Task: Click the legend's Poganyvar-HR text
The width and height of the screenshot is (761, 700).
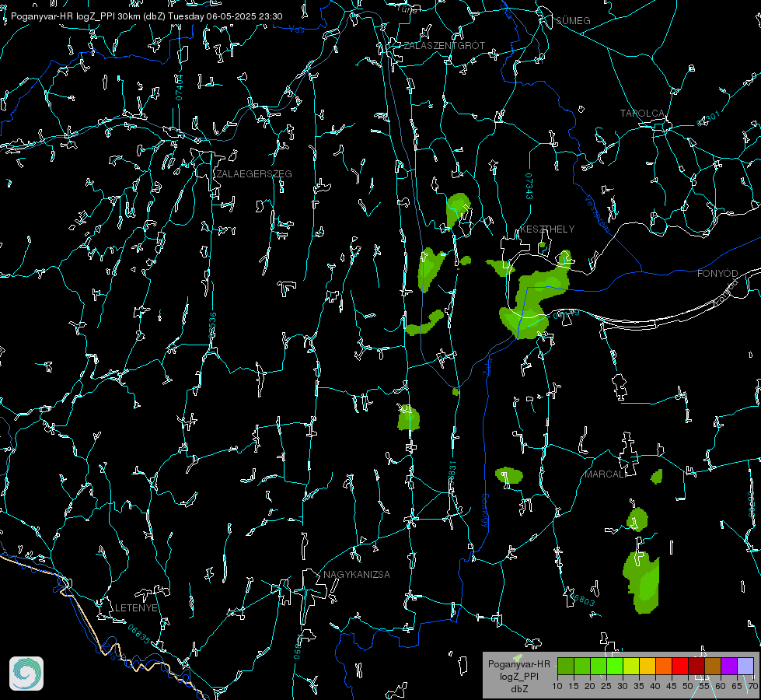Action: 518,664
